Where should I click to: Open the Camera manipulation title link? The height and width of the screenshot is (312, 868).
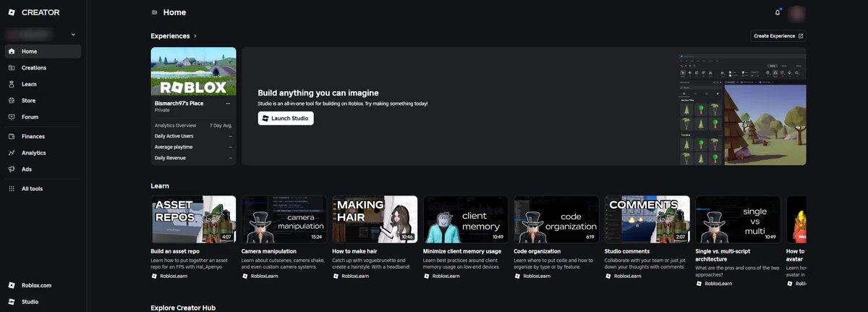(x=269, y=251)
